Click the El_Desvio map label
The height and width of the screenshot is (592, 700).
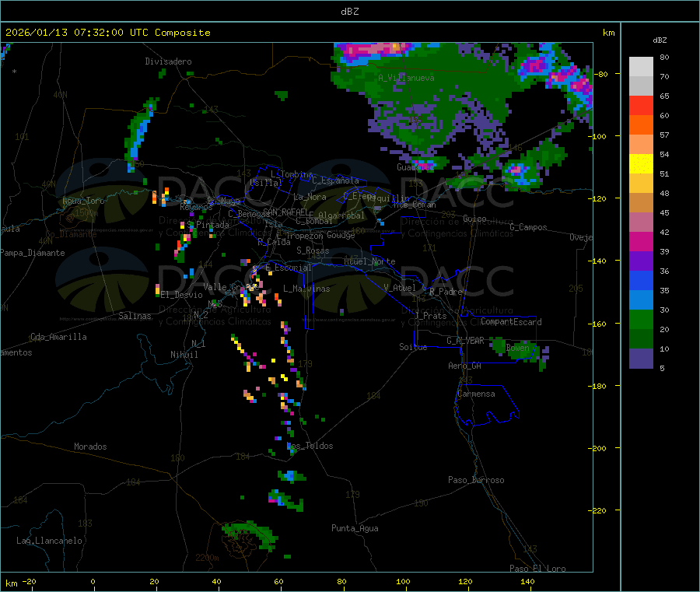182,295
